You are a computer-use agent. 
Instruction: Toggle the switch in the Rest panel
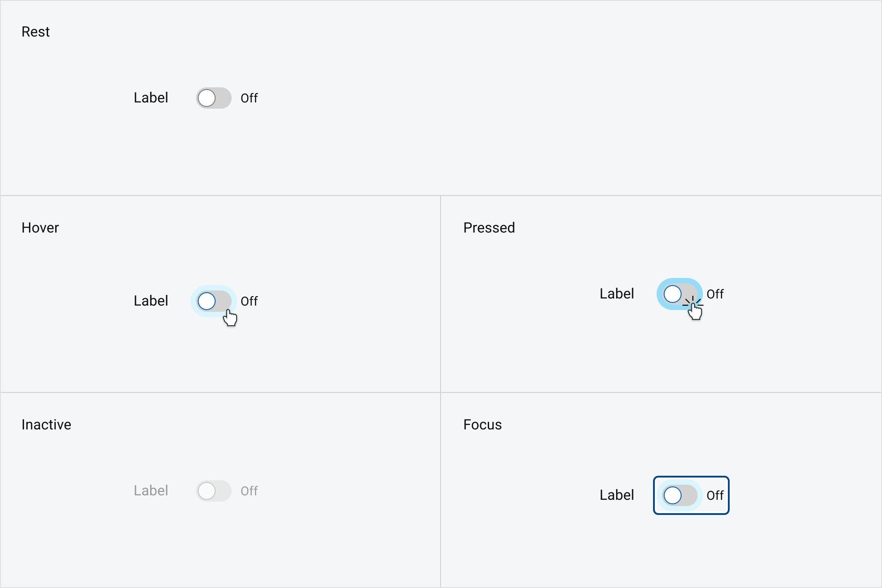pyautogui.click(x=213, y=98)
